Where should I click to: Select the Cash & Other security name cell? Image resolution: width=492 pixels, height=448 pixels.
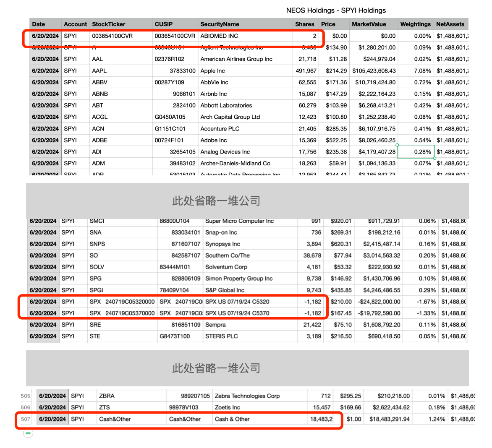(259, 419)
